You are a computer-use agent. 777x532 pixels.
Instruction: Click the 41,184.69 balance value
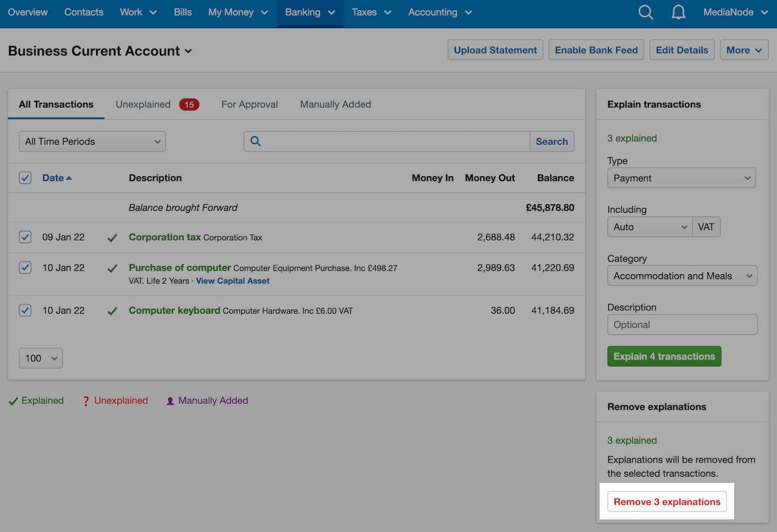click(x=553, y=311)
